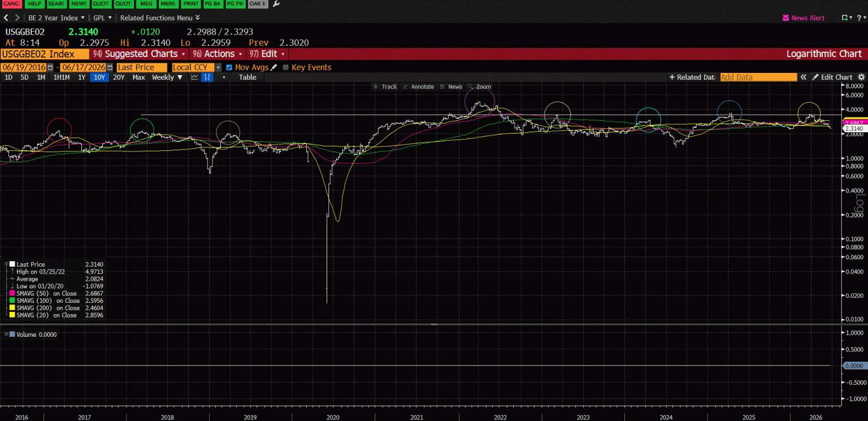
Task: Go forward with the right arrow navigation icon
Action: click(x=17, y=18)
